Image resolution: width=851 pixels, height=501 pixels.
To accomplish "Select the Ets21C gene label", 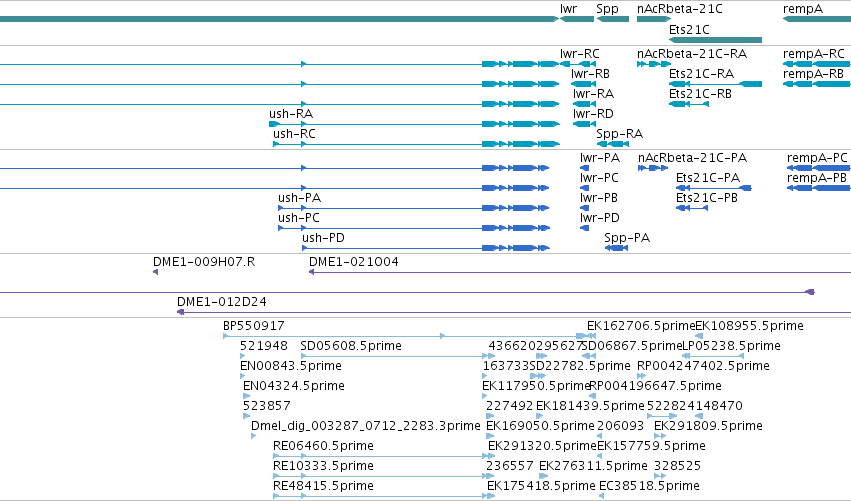I will click(x=689, y=29).
